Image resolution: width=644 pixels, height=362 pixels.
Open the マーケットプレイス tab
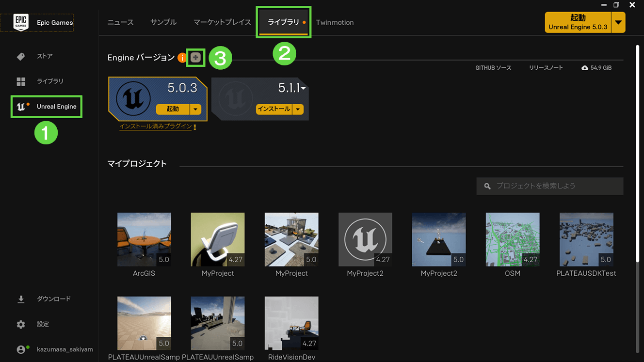pyautogui.click(x=222, y=22)
